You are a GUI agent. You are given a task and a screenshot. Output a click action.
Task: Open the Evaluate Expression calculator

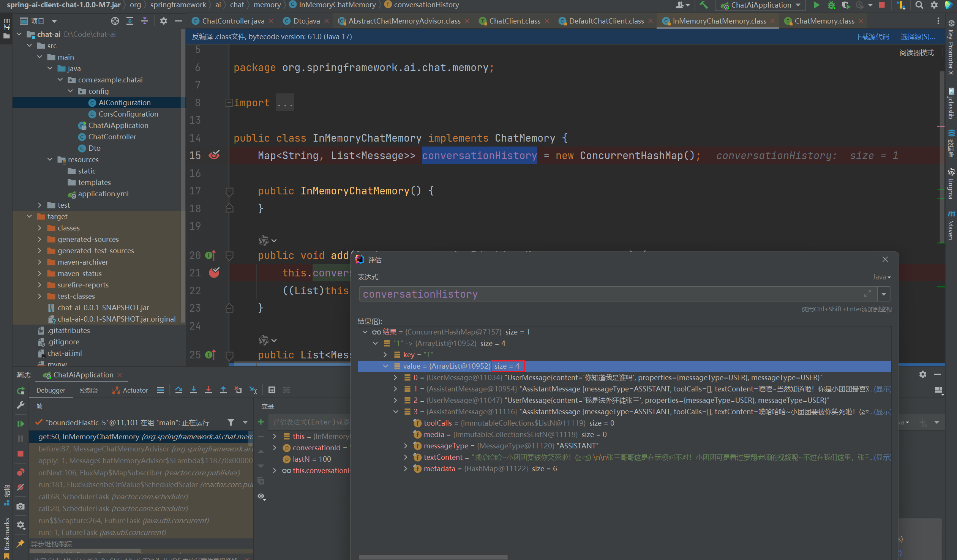pos(272,390)
